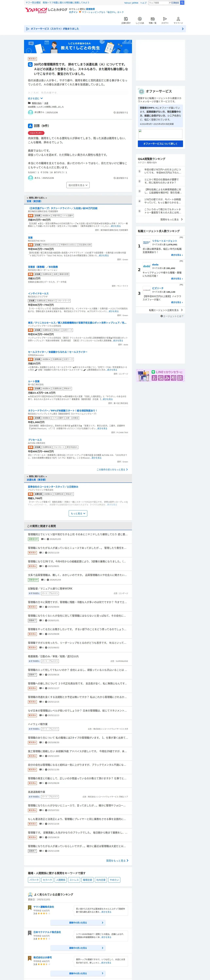Viewport: 210px width, 980px height.
Task: Open インサイドセールス job listing
Action: pyautogui.click(x=38, y=293)
